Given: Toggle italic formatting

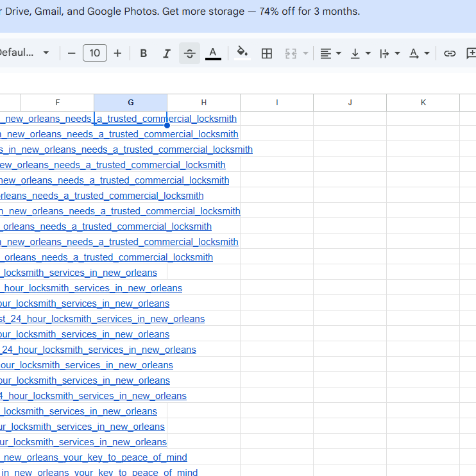Looking at the screenshot, I should coord(167,53).
